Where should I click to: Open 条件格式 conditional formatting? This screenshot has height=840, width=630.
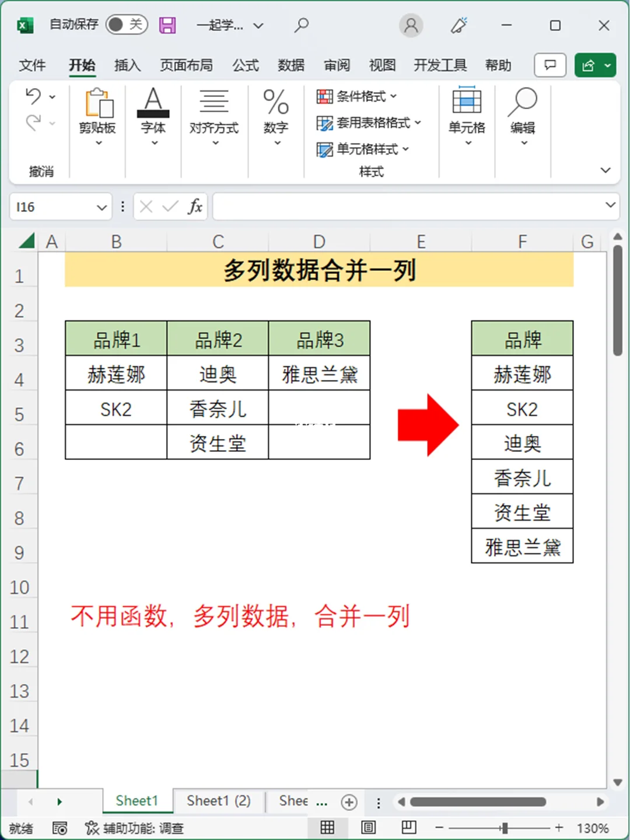point(356,96)
